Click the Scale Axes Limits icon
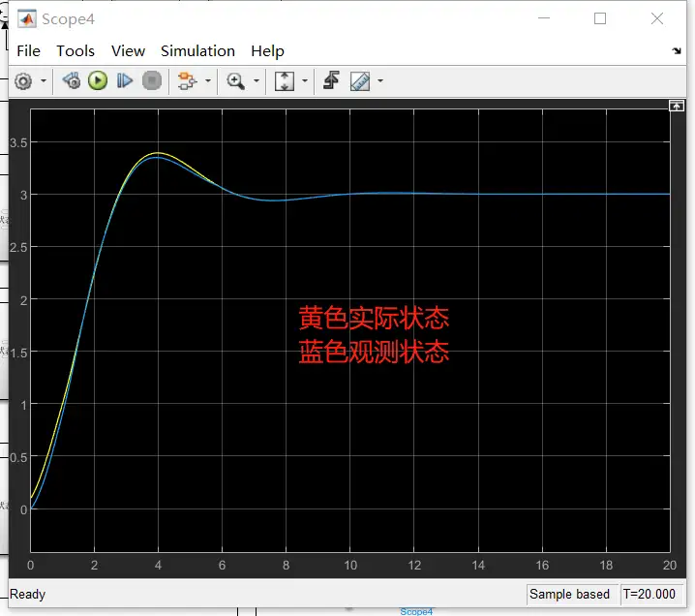 (285, 81)
